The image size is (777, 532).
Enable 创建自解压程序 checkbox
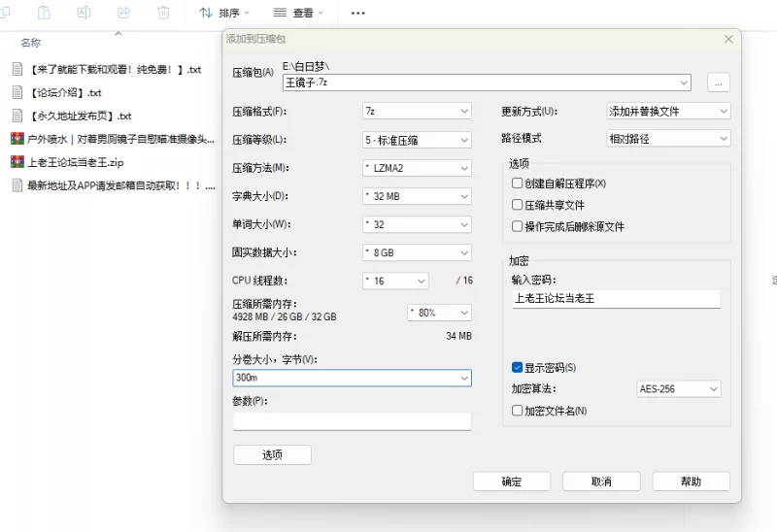click(518, 183)
